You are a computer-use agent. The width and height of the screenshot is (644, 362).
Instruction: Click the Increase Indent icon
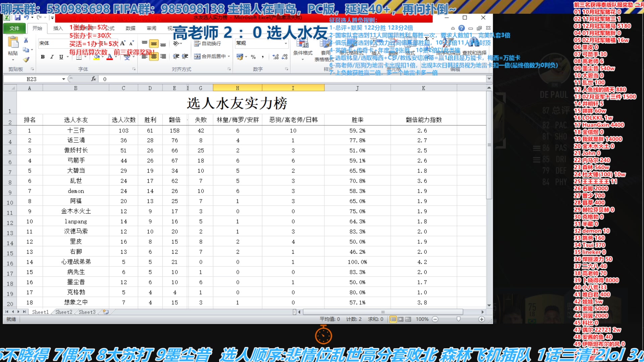tap(185, 56)
